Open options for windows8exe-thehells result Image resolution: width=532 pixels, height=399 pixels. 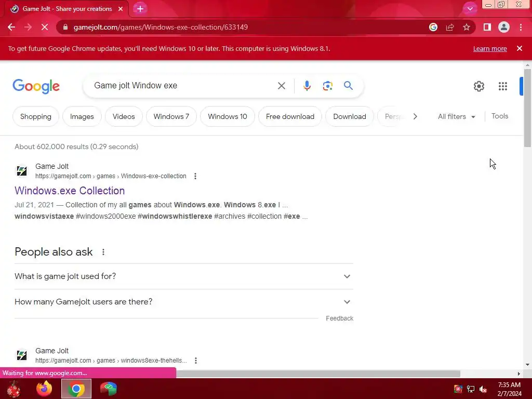click(196, 361)
